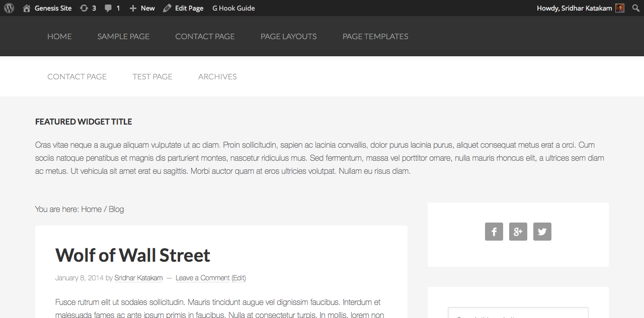Select TEST PAGE in the secondary navigation
The width and height of the screenshot is (644, 318).
152,76
